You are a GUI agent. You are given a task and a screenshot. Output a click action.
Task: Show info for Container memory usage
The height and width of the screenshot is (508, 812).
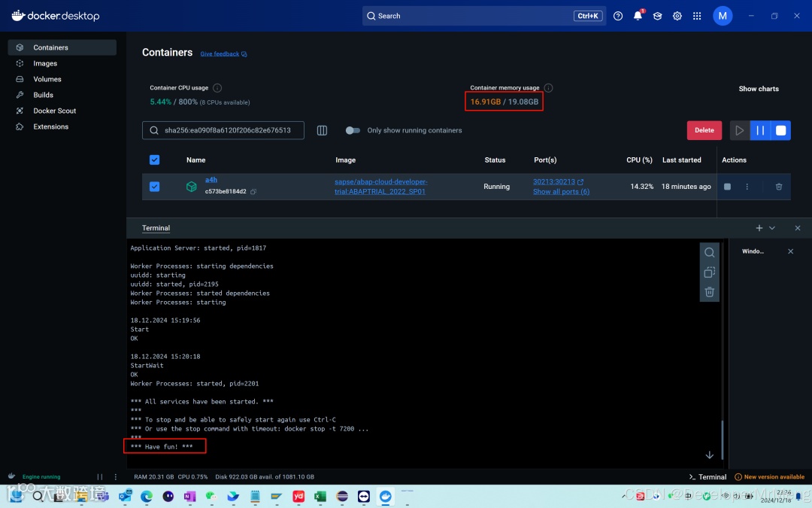[548, 87]
